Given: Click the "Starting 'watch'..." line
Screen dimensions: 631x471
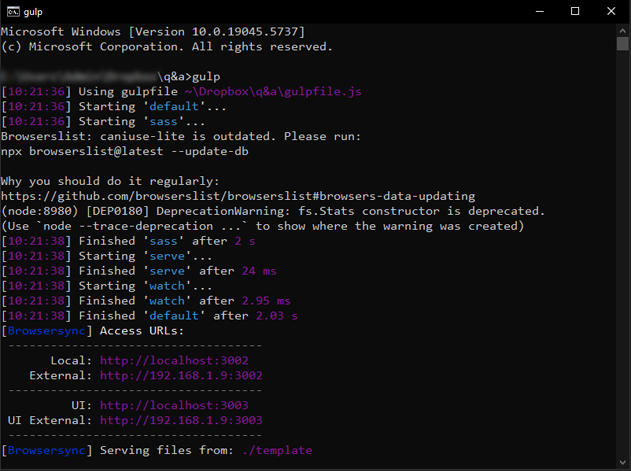Looking at the screenshot, I should (x=107, y=286).
